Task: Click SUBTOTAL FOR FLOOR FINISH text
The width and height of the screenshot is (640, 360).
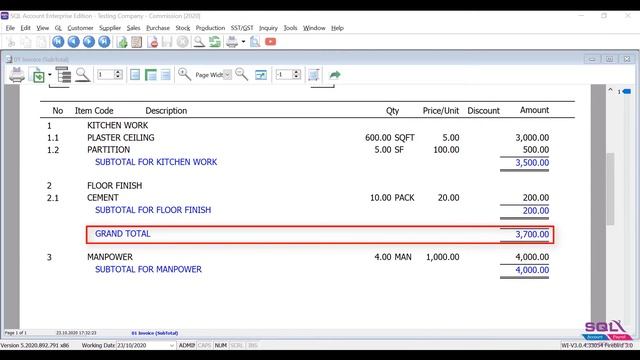Action: (153, 210)
